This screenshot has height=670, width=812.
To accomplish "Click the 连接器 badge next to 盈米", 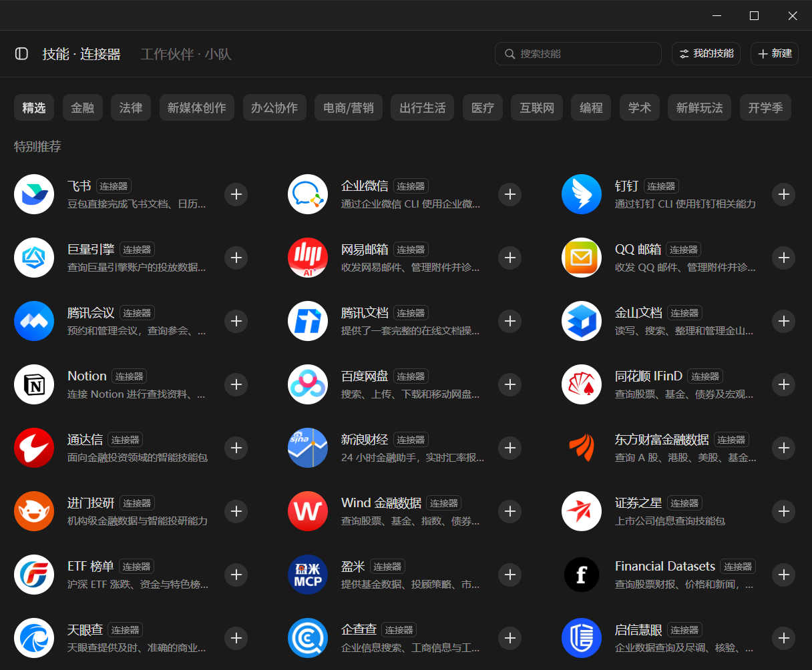I will [387, 567].
